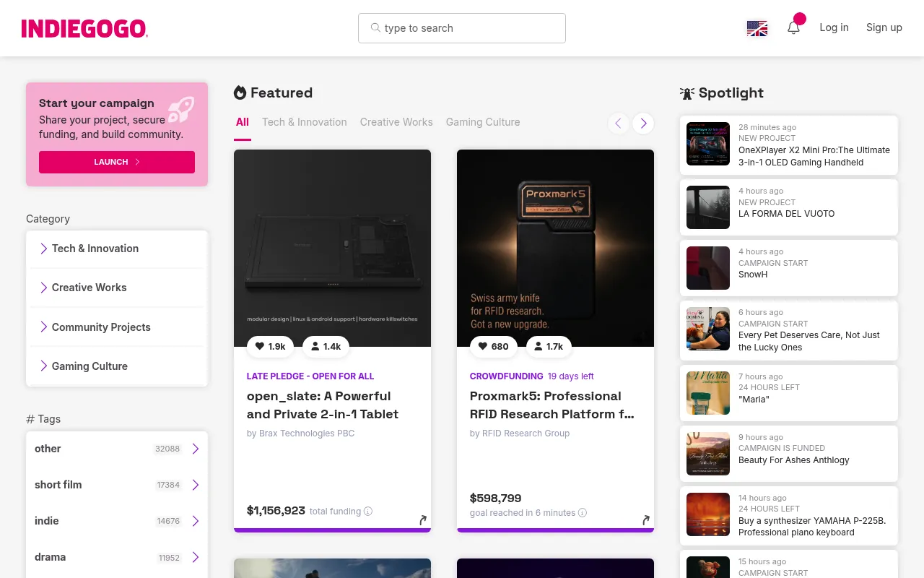Screen dimensions: 924x578
Task: Click Sign up
Action: point(884,27)
